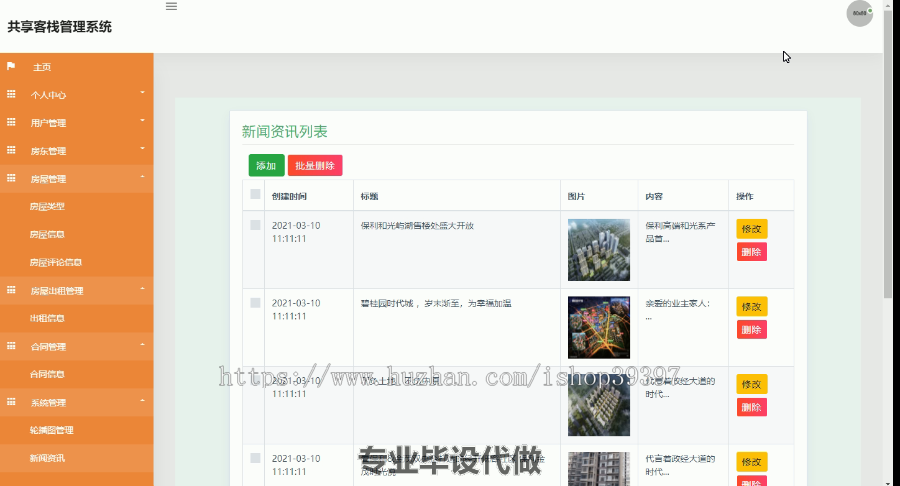This screenshot has height=486, width=900.
Task: Click the grid icon beside 房东管理
Action: point(11,150)
